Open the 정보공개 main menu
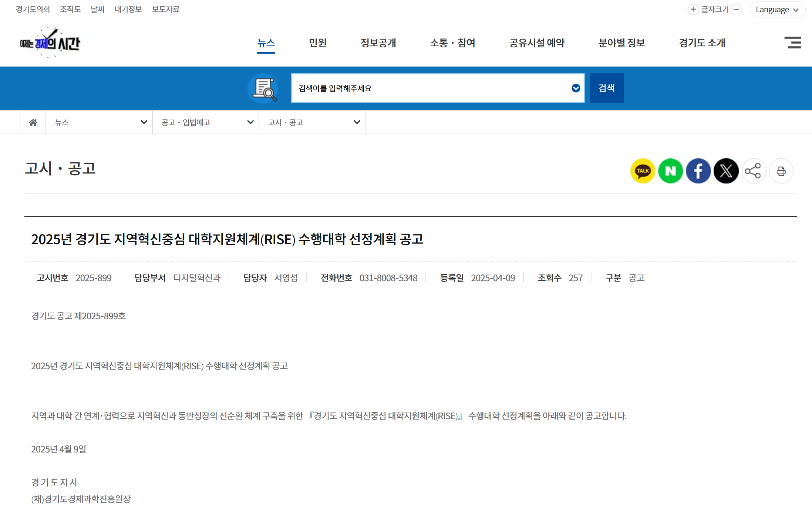 pos(378,43)
